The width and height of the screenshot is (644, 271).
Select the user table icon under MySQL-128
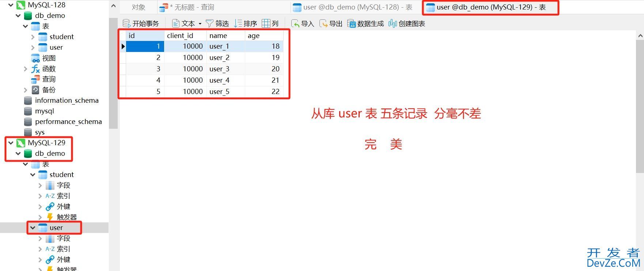point(43,48)
